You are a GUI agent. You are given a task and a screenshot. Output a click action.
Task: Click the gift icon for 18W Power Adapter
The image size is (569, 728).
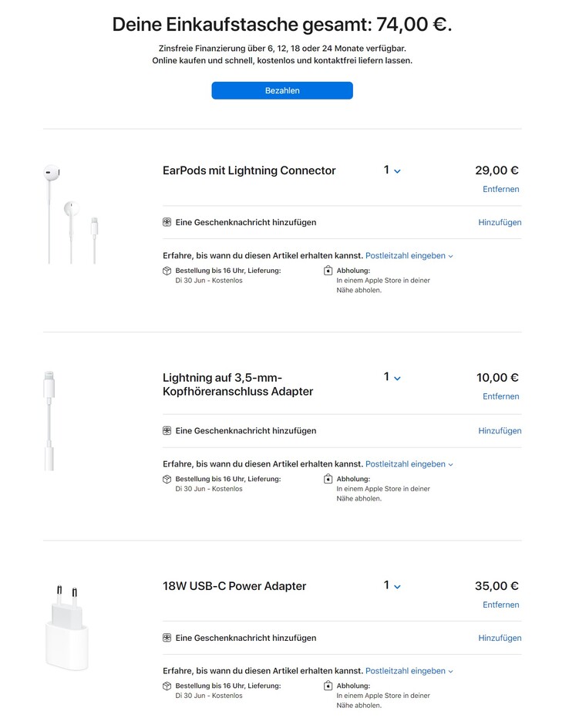tap(167, 638)
